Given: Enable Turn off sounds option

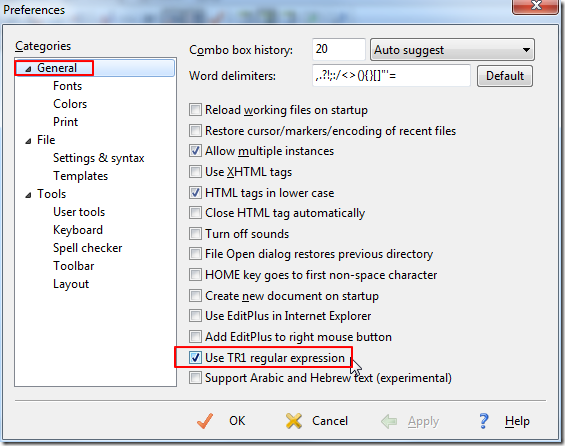Looking at the screenshot, I should point(195,233).
